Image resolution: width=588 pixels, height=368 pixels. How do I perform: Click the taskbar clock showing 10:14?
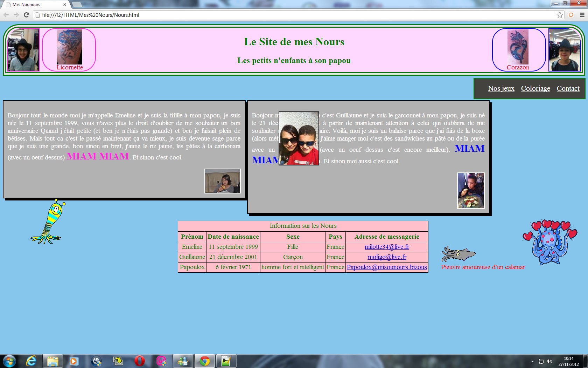568,361
